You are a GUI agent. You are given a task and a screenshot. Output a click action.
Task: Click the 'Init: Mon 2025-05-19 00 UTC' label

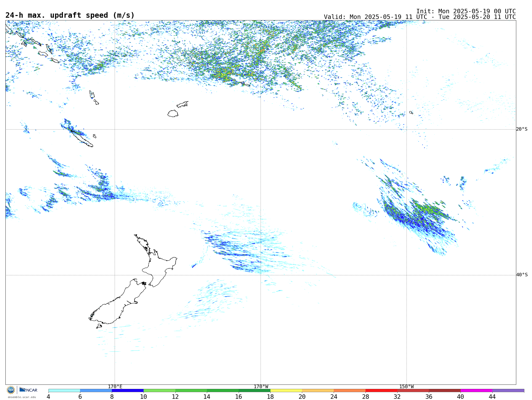(x=466, y=11)
